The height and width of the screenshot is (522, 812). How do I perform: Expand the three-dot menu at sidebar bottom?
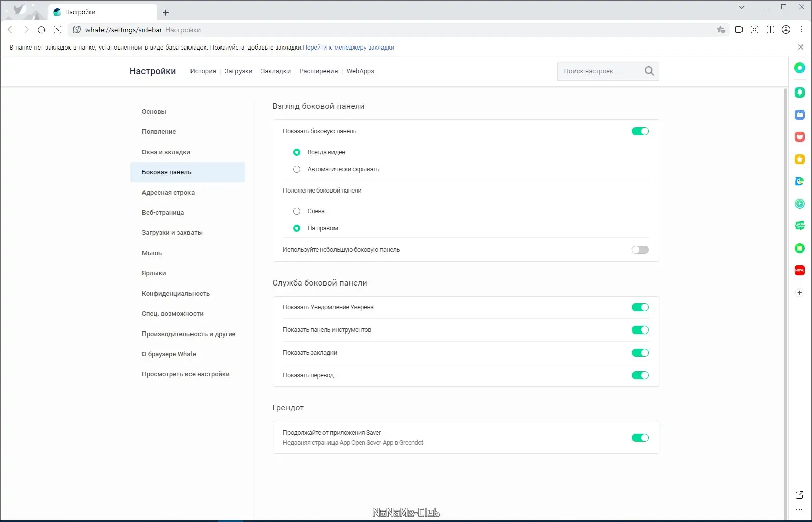point(799,510)
